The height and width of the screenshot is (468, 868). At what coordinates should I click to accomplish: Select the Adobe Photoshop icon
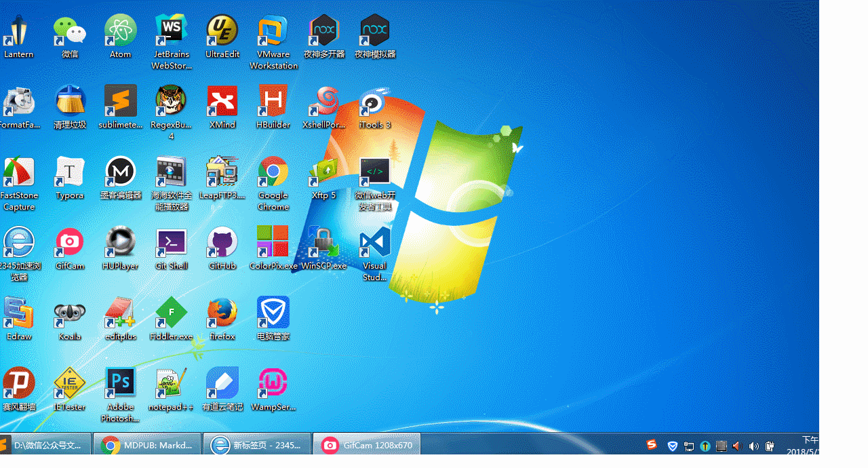coord(121,395)
